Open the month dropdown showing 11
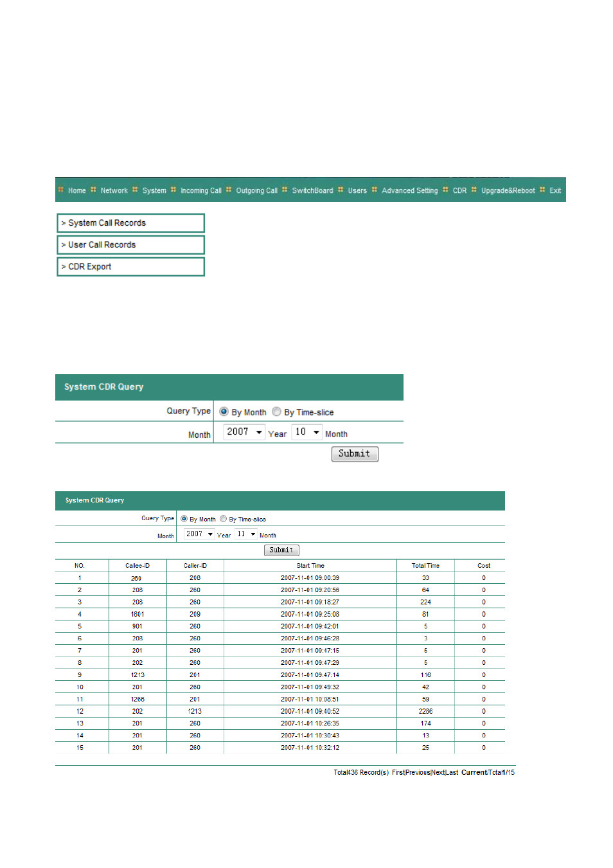The image size is (613, 868). click(x=246, y=534)
